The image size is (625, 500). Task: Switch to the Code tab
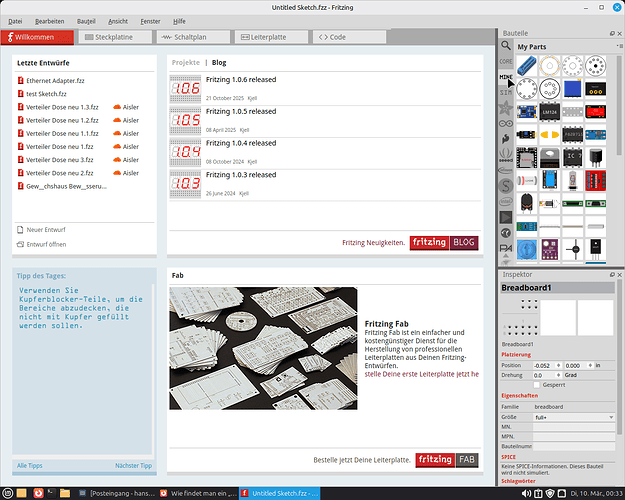coord(350,37)
